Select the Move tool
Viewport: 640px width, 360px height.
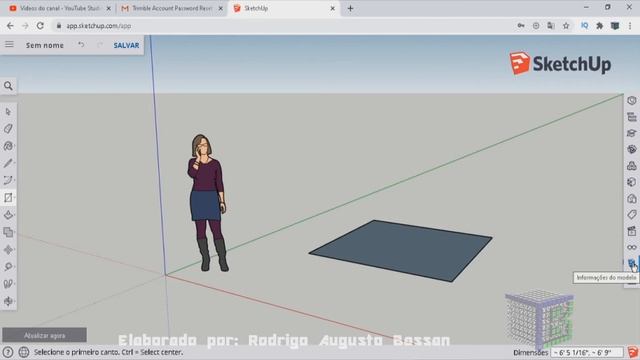click(x=8, y=249)
